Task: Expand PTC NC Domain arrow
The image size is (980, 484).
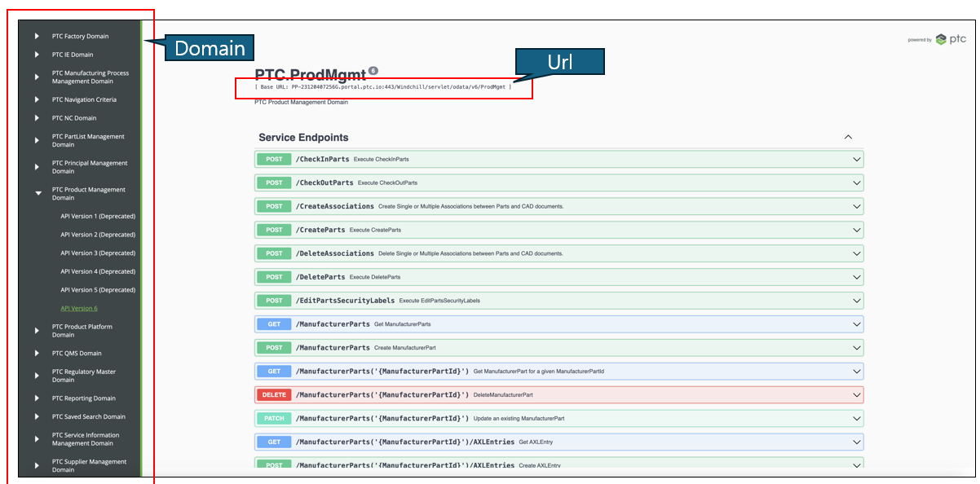Action: (37, 118)
